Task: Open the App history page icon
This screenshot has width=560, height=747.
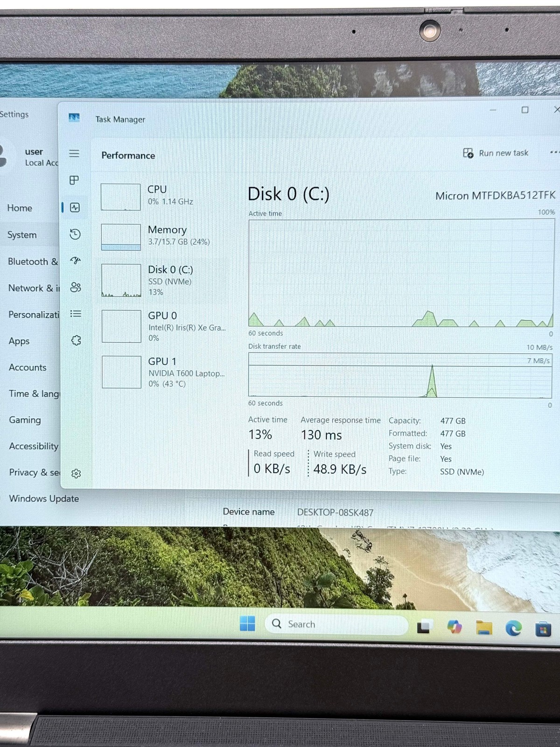Action: coord(75,234)
